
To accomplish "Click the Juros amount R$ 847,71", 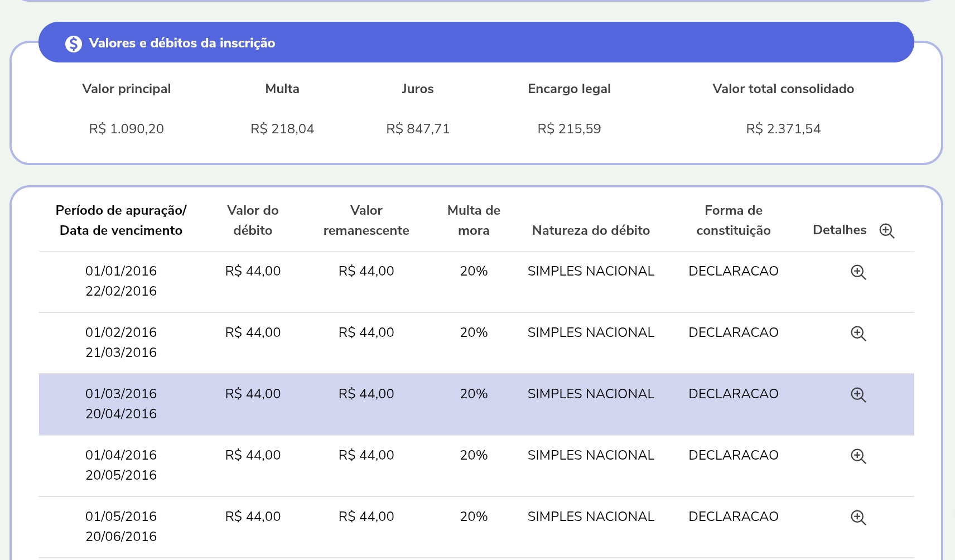I will coord(418,129).
